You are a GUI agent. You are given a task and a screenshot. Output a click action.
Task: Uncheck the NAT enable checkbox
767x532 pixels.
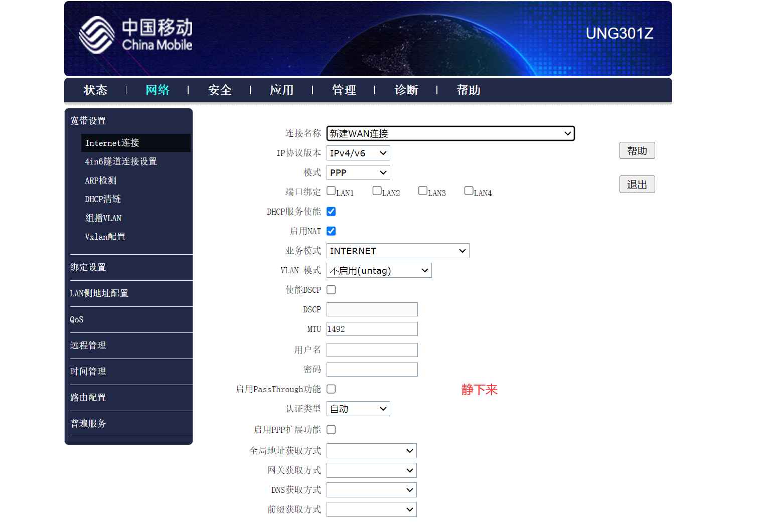(331, 231)
